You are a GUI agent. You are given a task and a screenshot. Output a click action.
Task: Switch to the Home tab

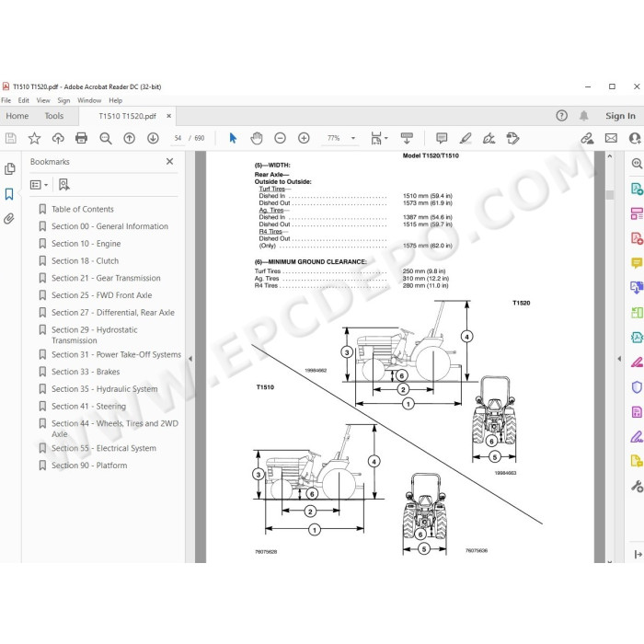[x=17, y=116]
